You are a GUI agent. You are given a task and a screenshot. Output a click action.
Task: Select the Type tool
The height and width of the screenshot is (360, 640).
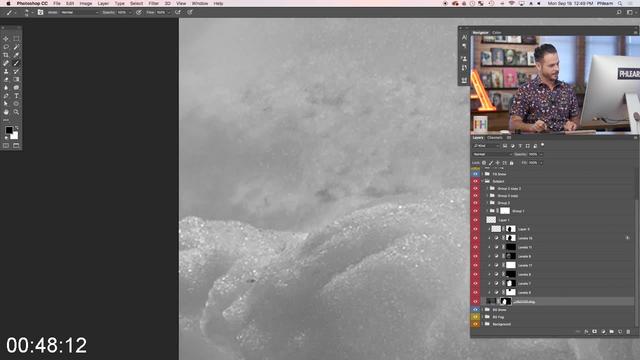pyautogui.click(x=16, y=96)
